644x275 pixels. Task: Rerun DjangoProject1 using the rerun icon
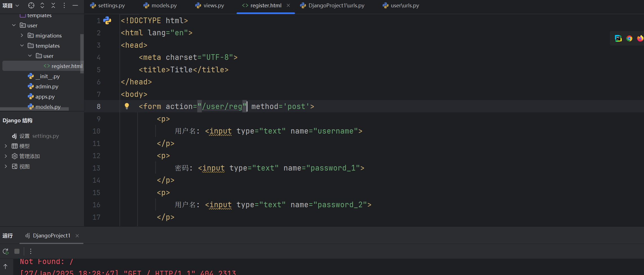pos(6,251)
